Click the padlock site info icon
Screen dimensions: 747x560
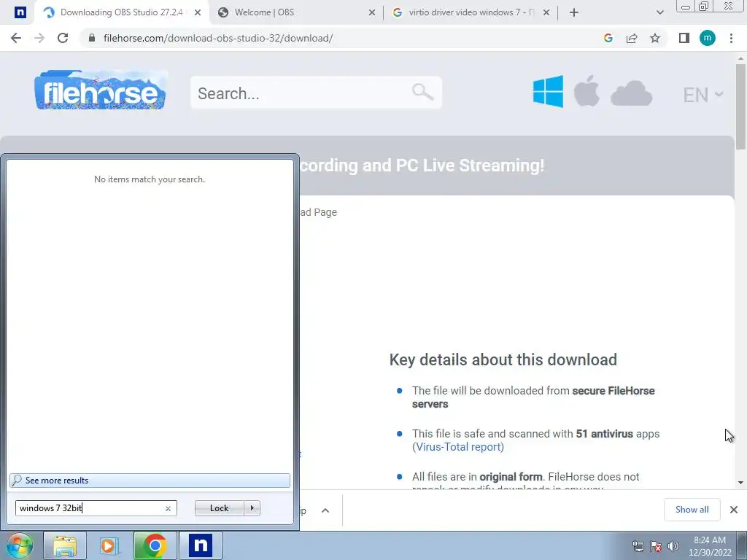click(92, 38)
